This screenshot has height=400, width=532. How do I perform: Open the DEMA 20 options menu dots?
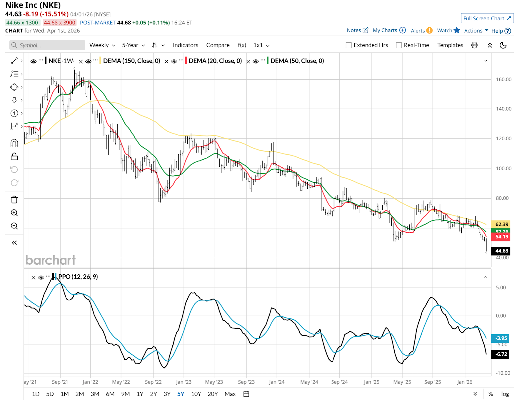coord(181,60)
